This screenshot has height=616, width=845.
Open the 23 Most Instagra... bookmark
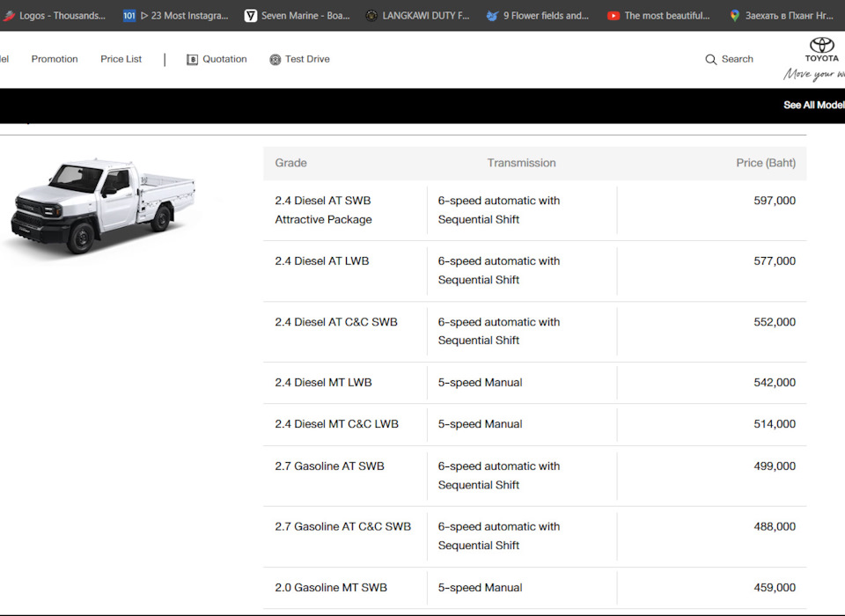click(176, 16)
